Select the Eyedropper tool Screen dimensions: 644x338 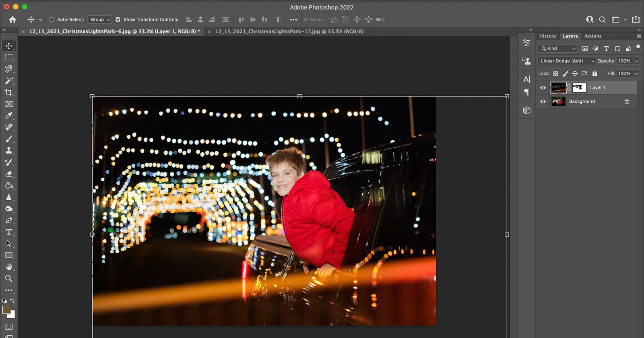click(9, 116)
